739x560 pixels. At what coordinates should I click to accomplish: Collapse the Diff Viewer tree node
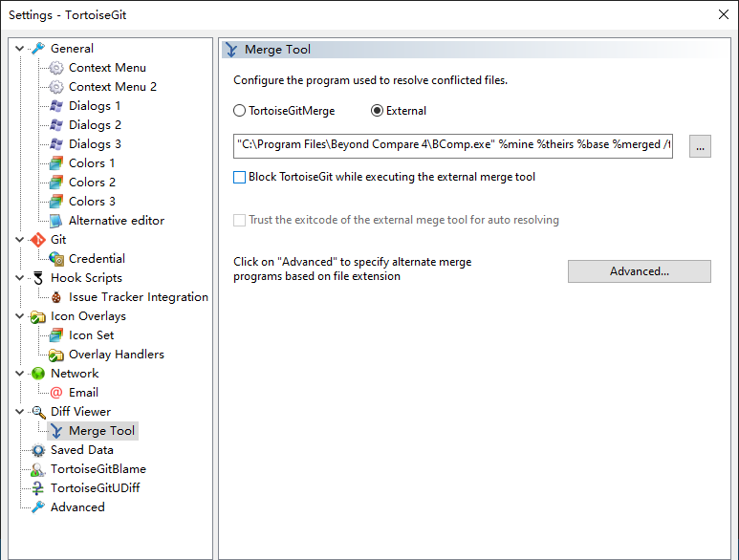pos(20,411)
